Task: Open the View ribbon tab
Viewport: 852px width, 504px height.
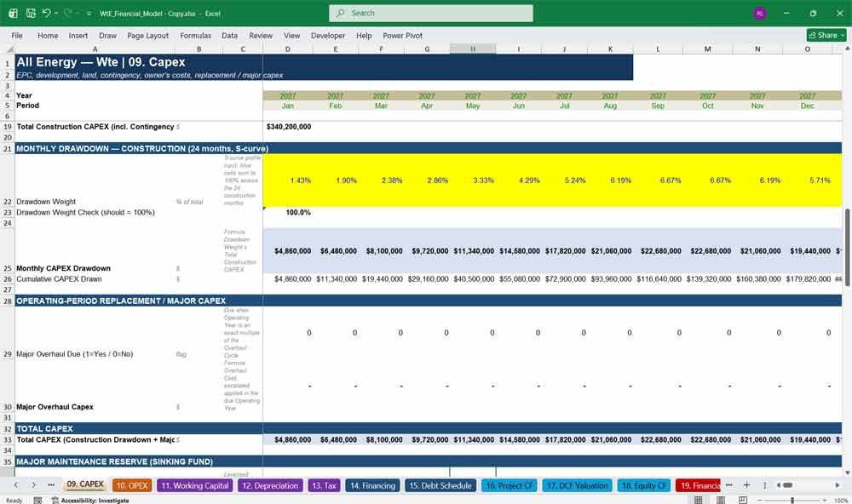Action: point(291,35)
